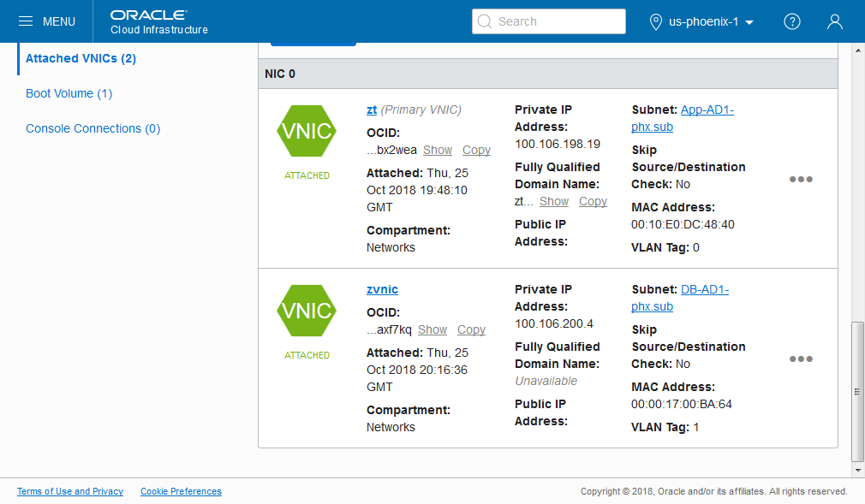
Task: Click the Oracle Cloud Infrastructure logo
Action: [159, 21]
